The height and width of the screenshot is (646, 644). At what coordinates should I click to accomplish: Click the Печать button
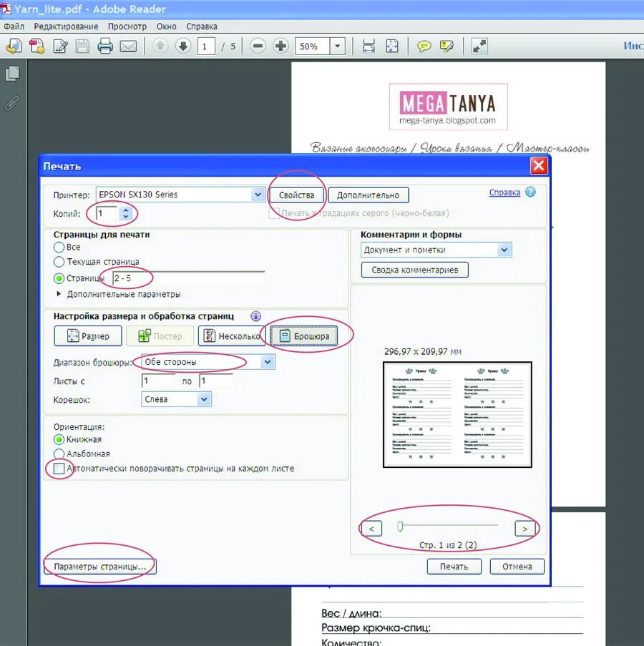pos(454,567)
